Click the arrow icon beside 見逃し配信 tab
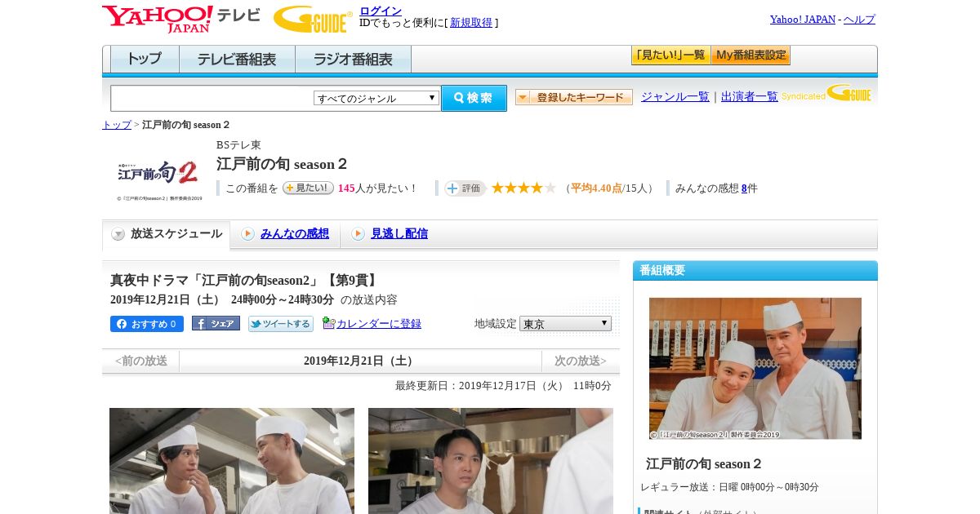This screenshot has height=514, width=980. (x=358, y=234)
